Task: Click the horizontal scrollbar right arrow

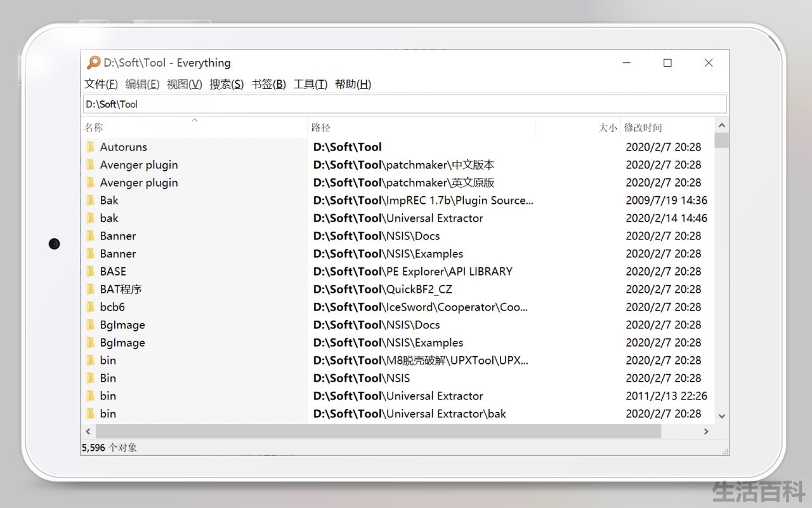Action: [706, 431]
